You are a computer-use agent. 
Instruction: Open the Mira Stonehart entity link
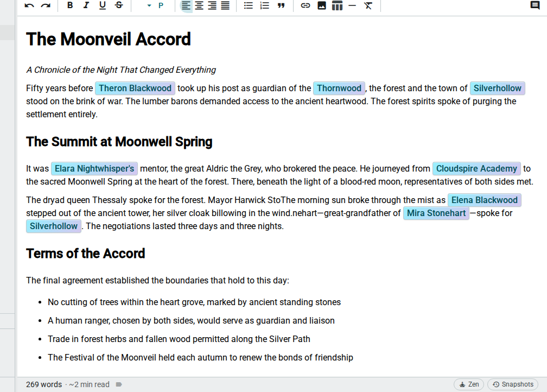[x=436, y=213]
